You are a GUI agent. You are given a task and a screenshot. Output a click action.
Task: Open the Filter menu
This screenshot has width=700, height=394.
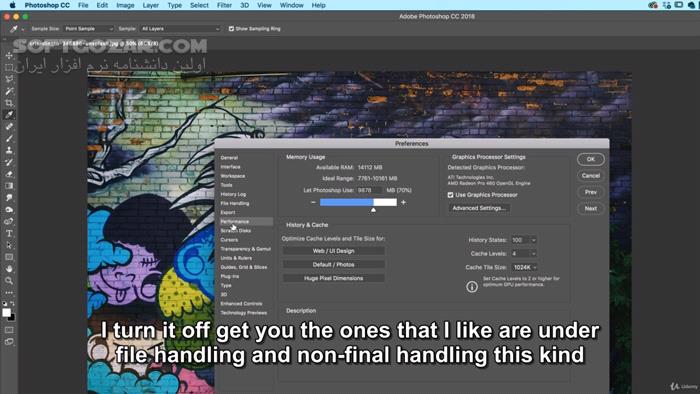(224, 5)
